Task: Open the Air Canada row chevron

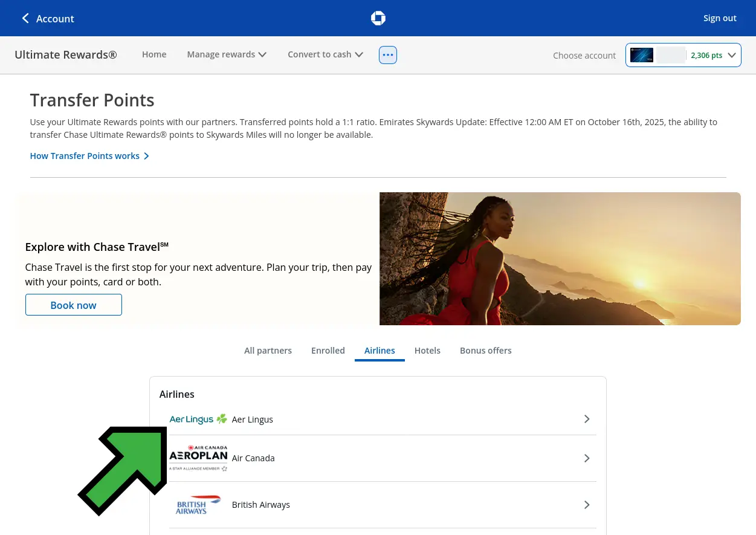Action: [587, 458]
